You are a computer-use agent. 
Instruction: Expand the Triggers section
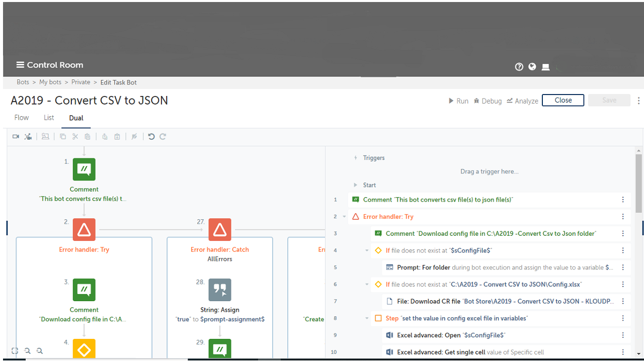(x=356, y=158)
